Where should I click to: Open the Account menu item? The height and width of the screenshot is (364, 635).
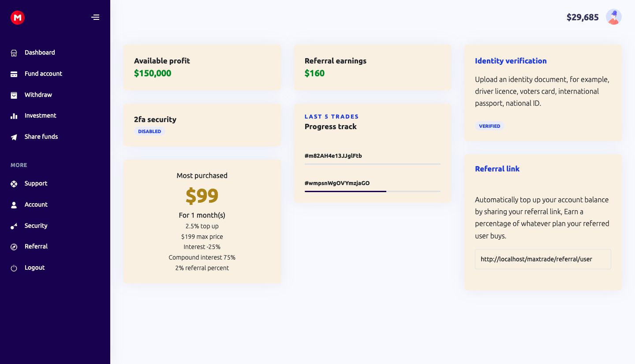click(36, 204)
